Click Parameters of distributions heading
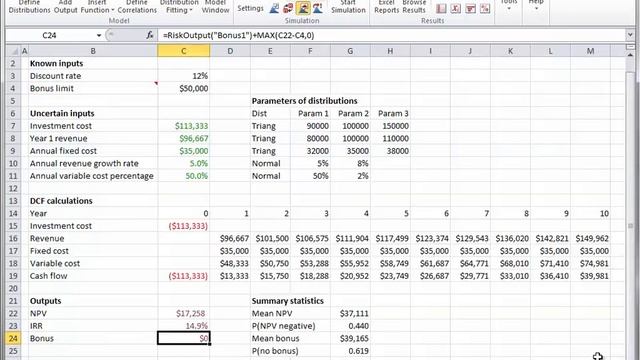 (304, 101)
